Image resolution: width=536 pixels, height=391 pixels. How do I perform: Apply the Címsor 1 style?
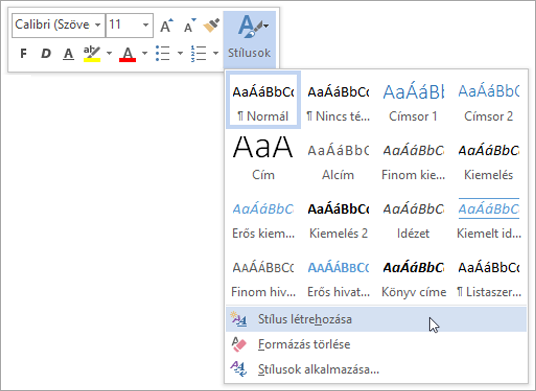click(x=413, y=100)
